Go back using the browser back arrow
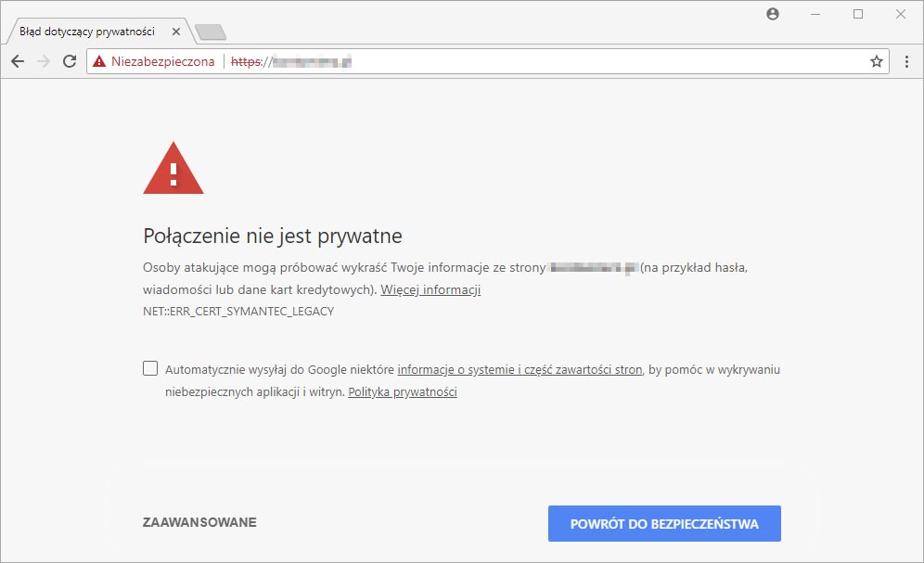 click(18, 61)
